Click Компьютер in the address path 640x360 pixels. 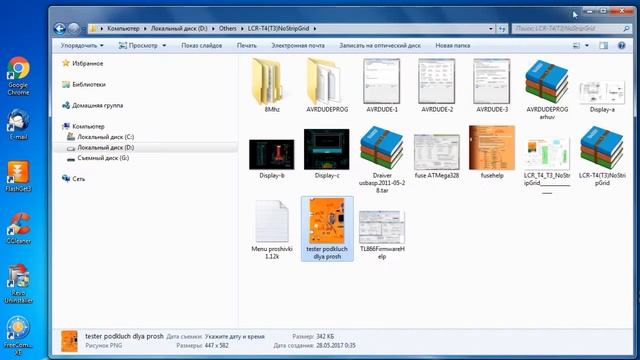(123, 29)
